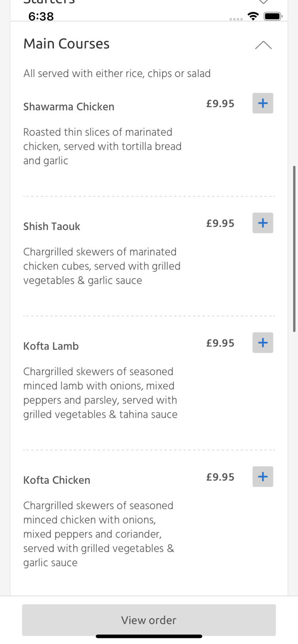Expand the Starters section
The height and width of the screenshot is (644, 298).
click(x=49, y=2)
